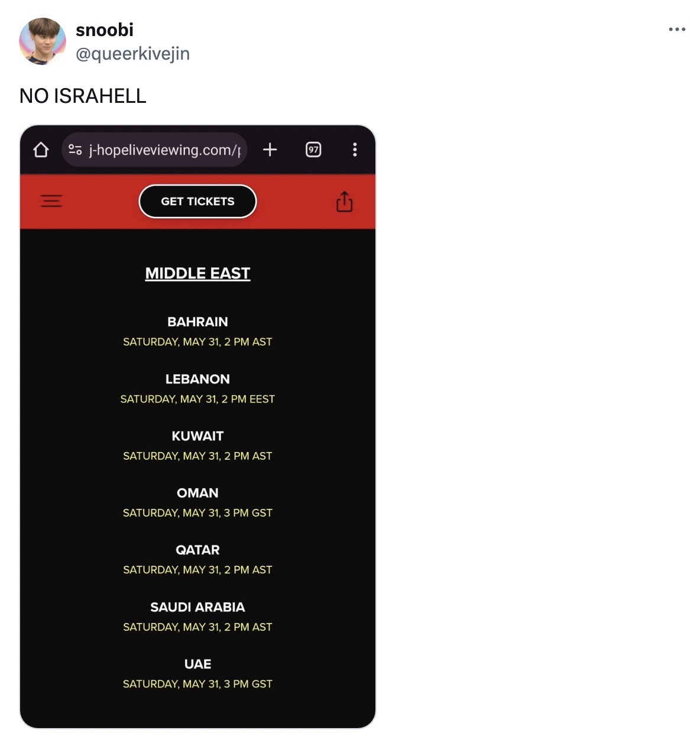Open the snoobi display name link
The width and height of the screenshot is (700, 734).
[x=105, y=30]
